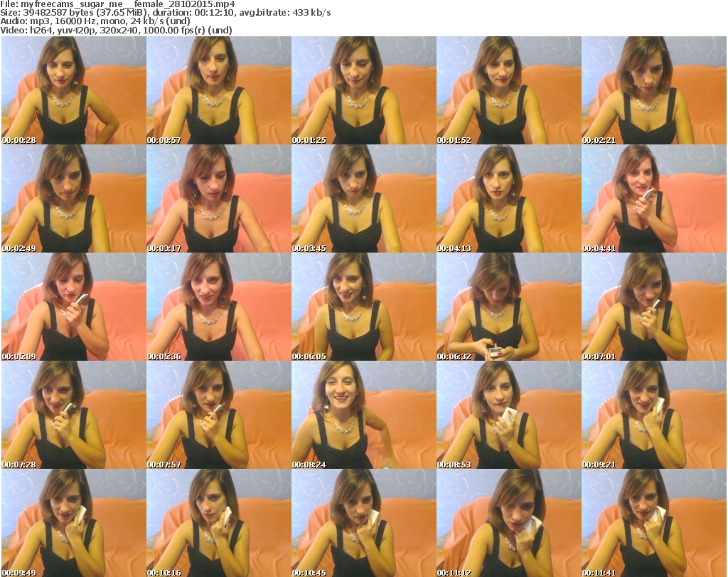Click the Size and duration info line
Image resolution: width=728 pixels, height=577 pixels.
coord(165,13)
